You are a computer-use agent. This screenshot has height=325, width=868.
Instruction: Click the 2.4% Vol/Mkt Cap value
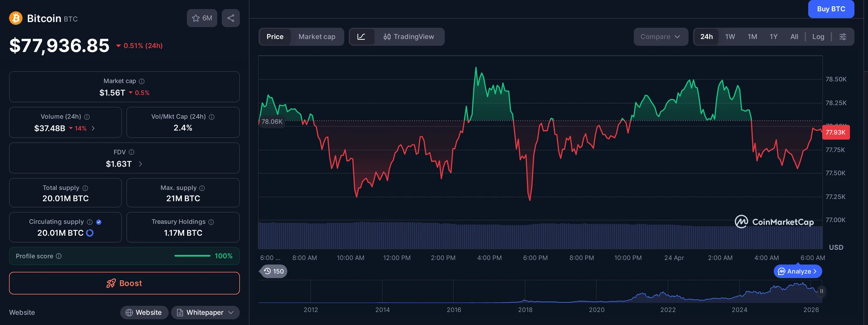[x=183, y=128]
